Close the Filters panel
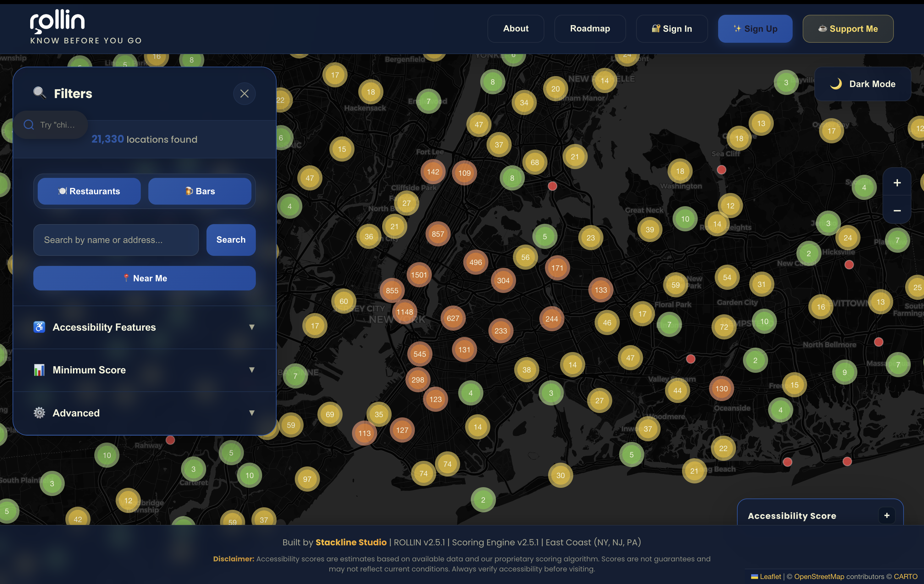924x584 pixels. [244, 94]
